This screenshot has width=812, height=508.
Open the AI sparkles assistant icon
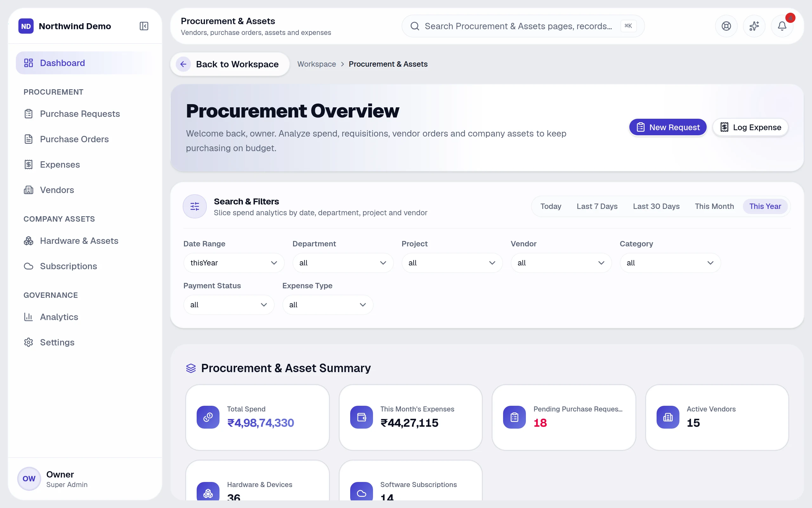pyautogui.click(x=754, y=26)
